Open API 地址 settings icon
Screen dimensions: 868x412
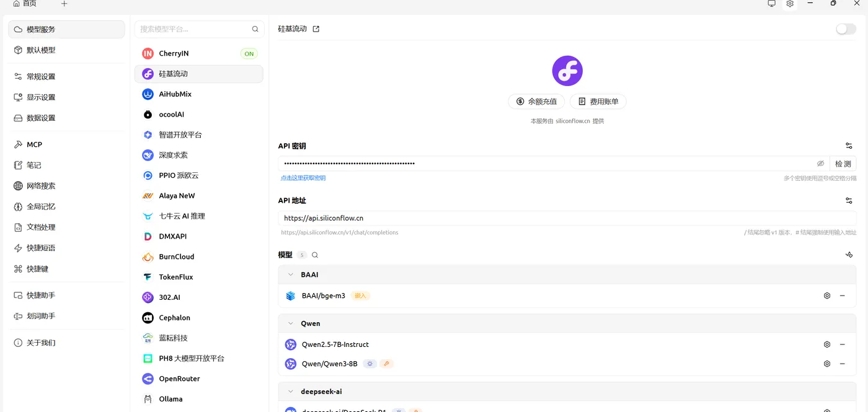click(x=849, y=201)
